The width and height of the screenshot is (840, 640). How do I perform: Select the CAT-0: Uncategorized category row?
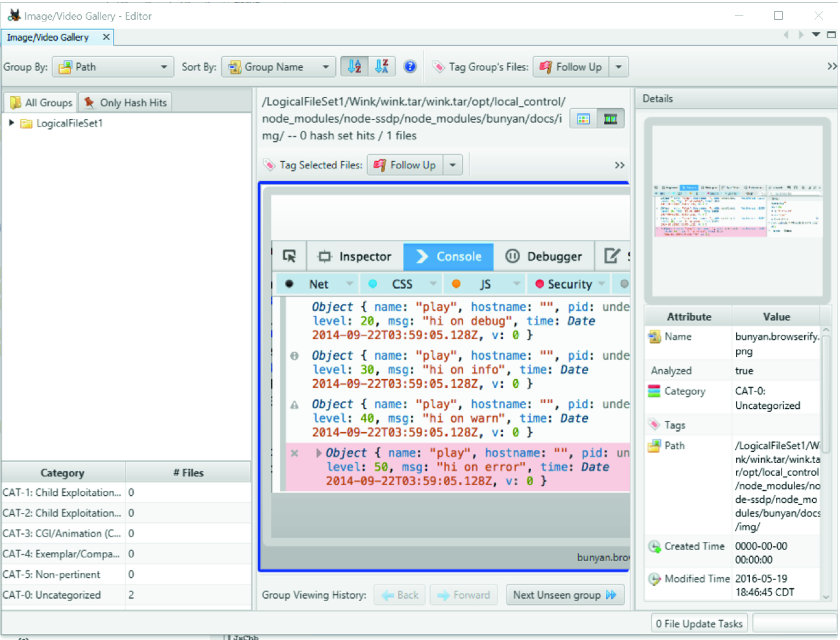126,595
